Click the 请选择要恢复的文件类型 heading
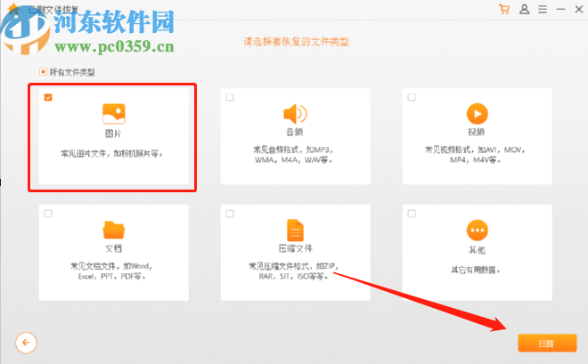The width and height of the screenshot is (588, 364). 296,42
